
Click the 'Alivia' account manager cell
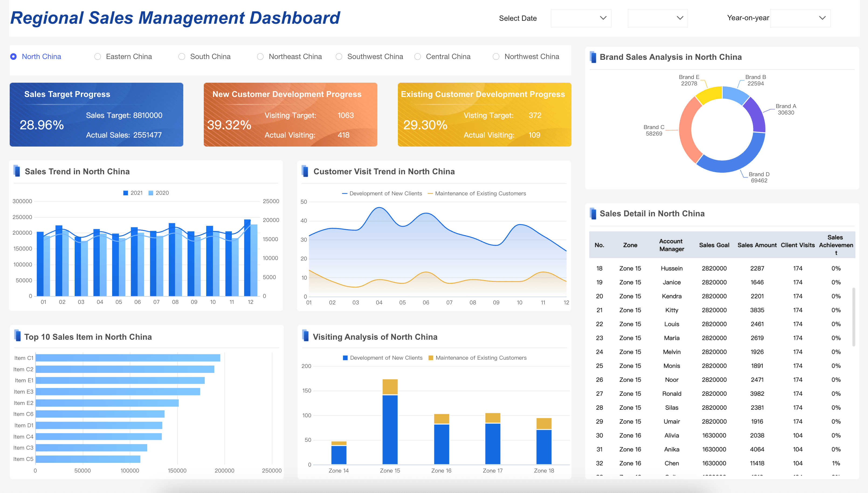pyautogui.click(x=671, y=435)
